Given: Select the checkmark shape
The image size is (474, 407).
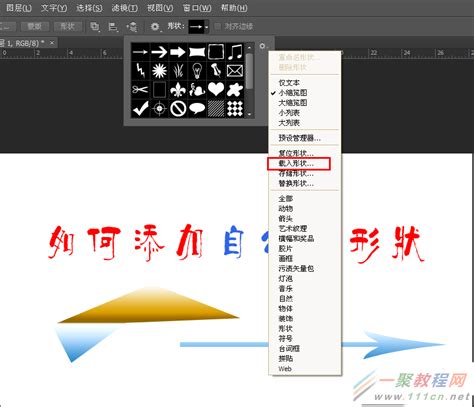Looking at the screenshot, I should point(140,109).
